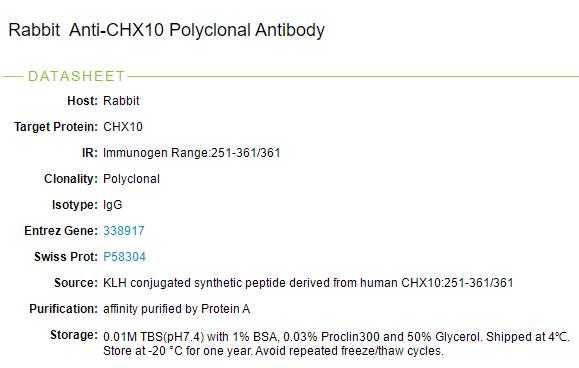
Task: Select the Host value Rabbit
Action: coord(121,100)
